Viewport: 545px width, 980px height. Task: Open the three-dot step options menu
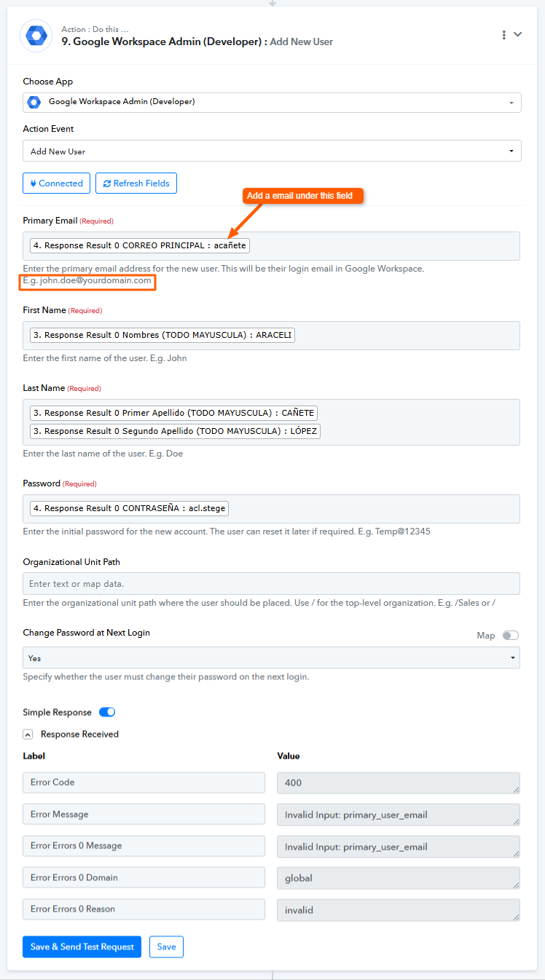pyautogui.click(x=503, y=35)
